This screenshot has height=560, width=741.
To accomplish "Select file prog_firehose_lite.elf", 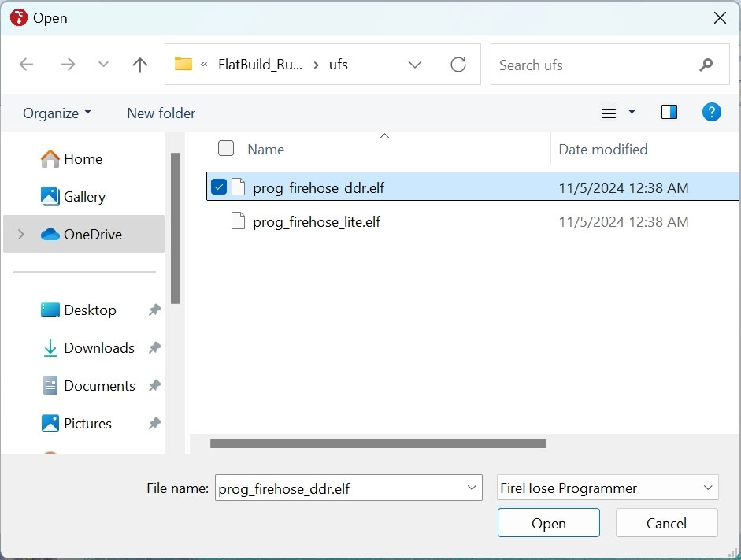I will click(316, 222).
